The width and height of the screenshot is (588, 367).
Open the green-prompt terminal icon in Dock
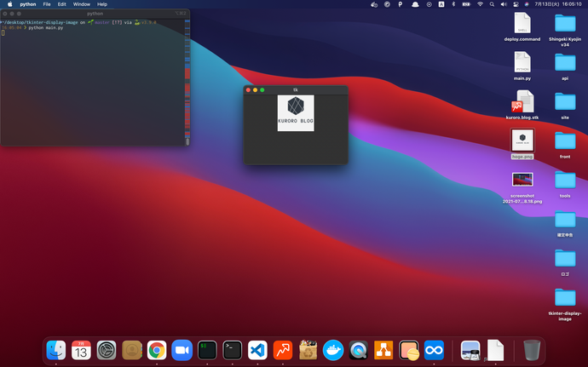[207, 350]
